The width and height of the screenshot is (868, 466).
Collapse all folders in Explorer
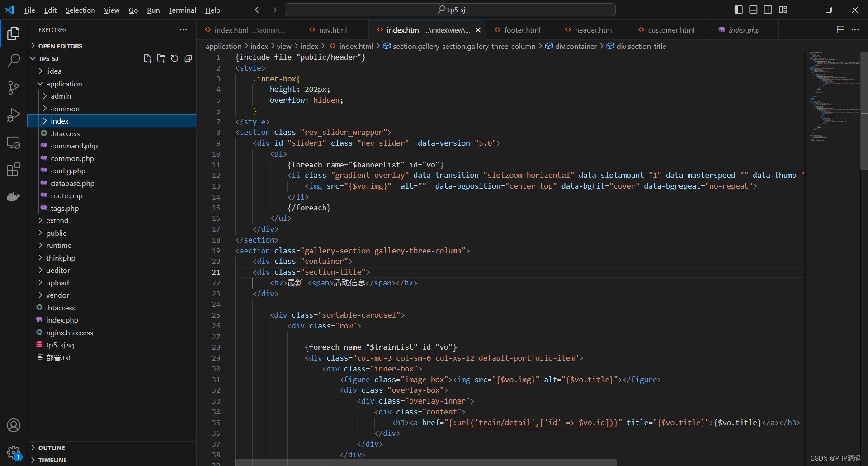(188, 58)
